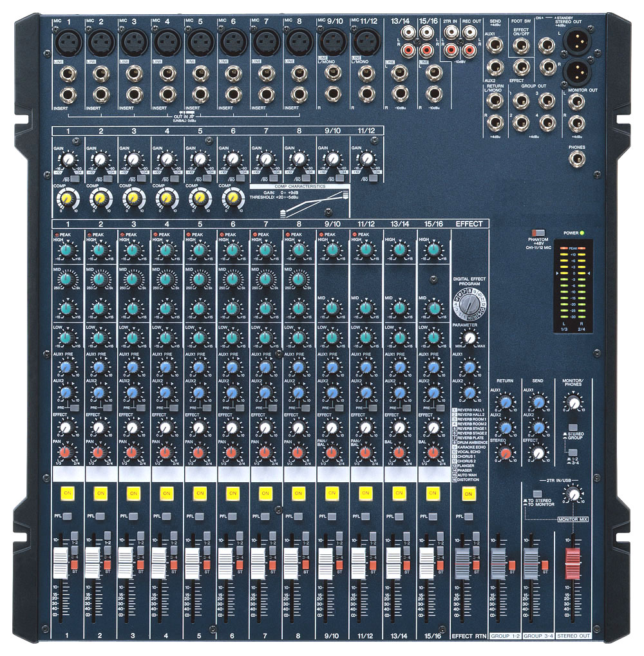Switch on the 9/10 channel ON button

[332, 493]
